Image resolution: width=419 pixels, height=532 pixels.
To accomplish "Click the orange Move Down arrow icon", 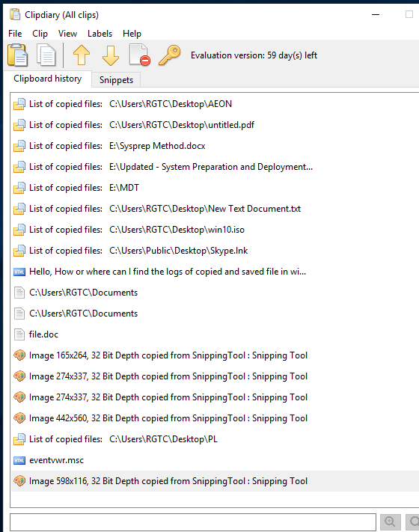I will pyautogui.click(x=111, y=55).
